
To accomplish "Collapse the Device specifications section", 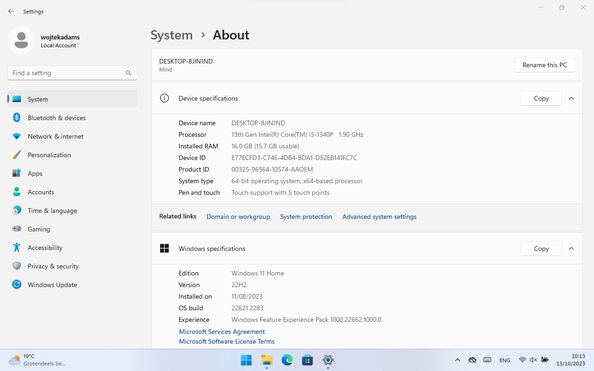I will [x=571, y=99].
